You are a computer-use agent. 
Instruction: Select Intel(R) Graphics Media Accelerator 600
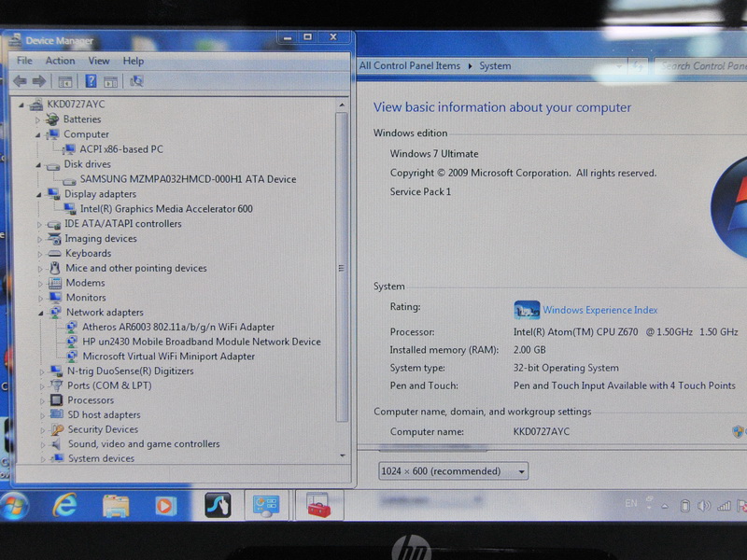pos(166,208)
